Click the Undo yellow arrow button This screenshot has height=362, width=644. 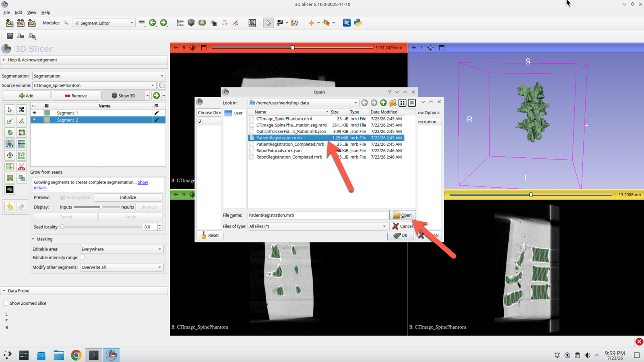coord(10,207)
